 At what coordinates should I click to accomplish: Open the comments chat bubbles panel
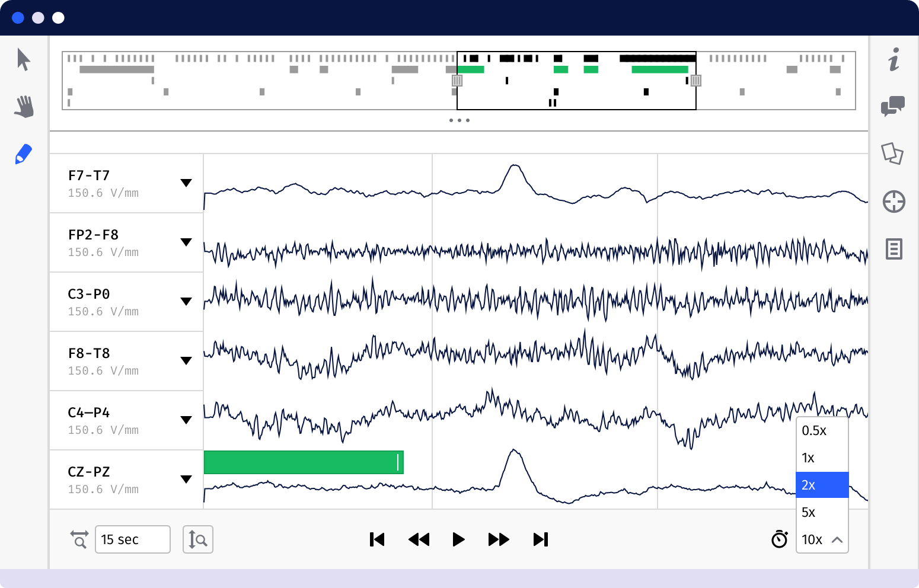coord(893,107)
